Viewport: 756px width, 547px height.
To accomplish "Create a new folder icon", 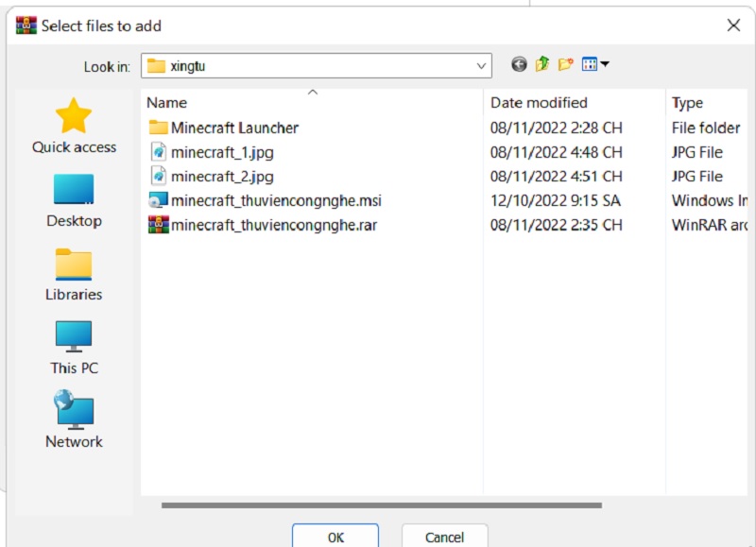I will (565, 64).
